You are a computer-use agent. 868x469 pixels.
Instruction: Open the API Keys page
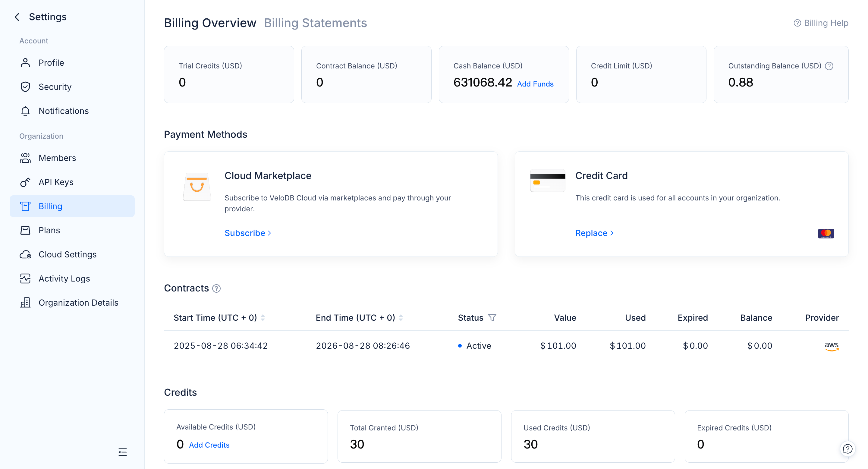(72, 182)
